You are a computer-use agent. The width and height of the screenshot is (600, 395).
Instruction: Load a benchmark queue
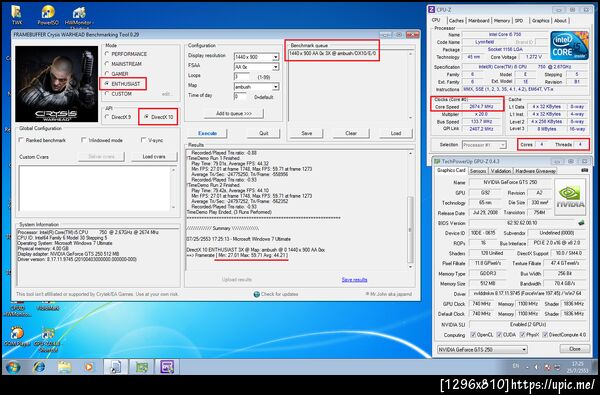click(x=396, y=134)
